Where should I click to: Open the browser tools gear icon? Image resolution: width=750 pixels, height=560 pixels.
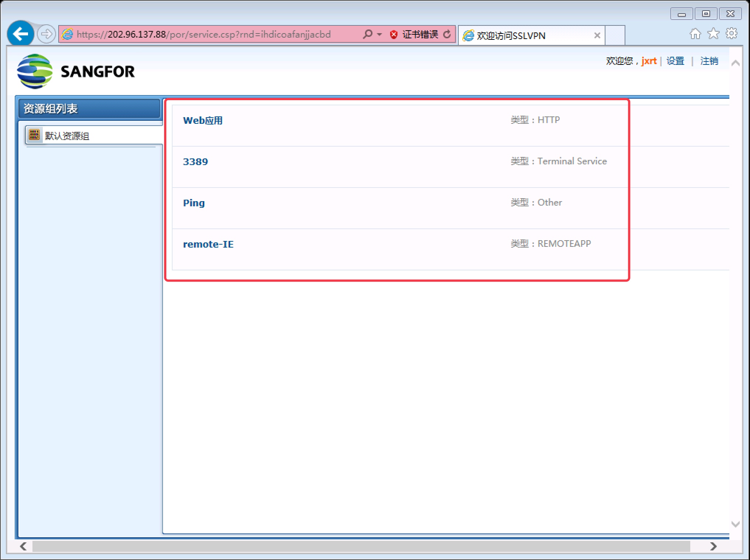tap(732, 34)
